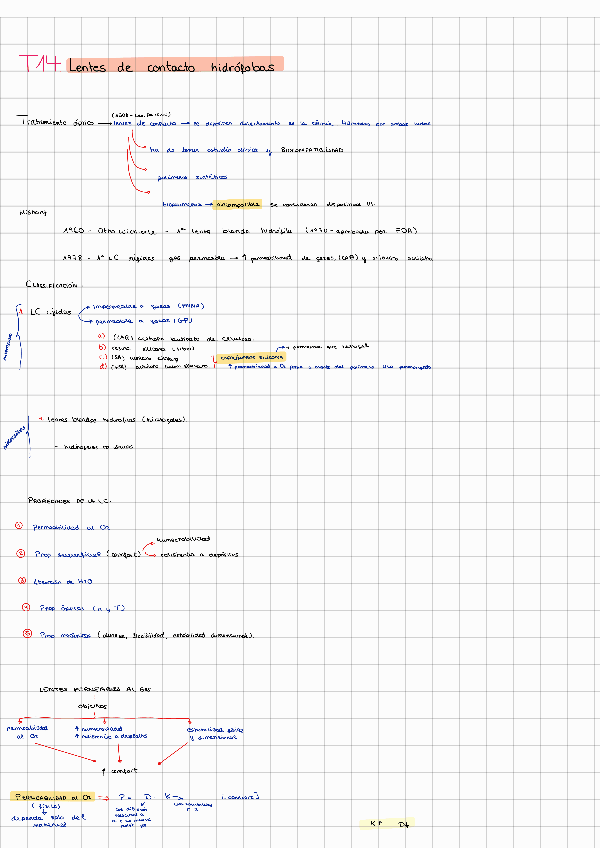Image resolution: width=600 pixels, height=848 pixels.
Task: Select the "LC rígidas" text
Action: pos(52,312)
